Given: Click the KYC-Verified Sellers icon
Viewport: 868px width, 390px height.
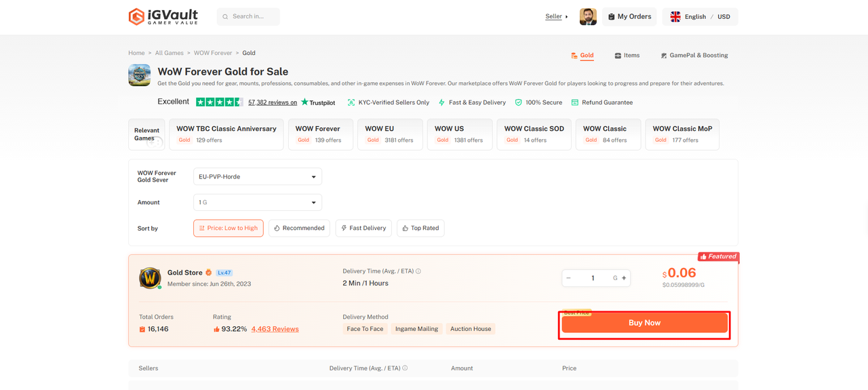Looking at the screenshot, I should pos(351,102).
